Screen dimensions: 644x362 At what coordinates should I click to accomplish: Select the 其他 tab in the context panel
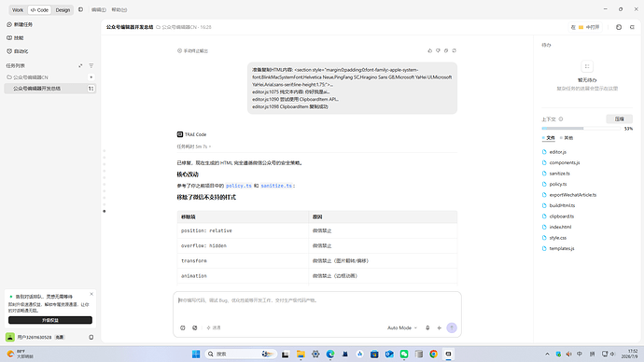(567, 138)
